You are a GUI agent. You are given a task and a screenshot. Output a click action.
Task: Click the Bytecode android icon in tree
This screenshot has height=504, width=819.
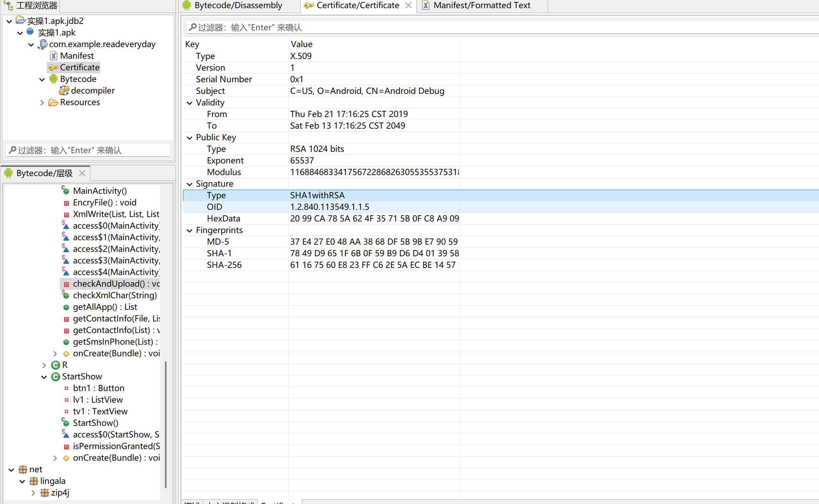[53, 79]
